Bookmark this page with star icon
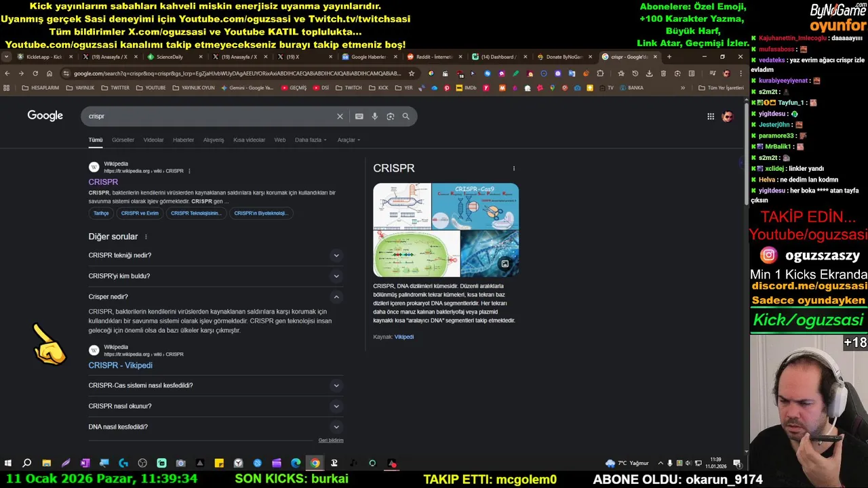The height and width of the screenshot is (488, 868). pyautogui.click(x=411, y=73)
